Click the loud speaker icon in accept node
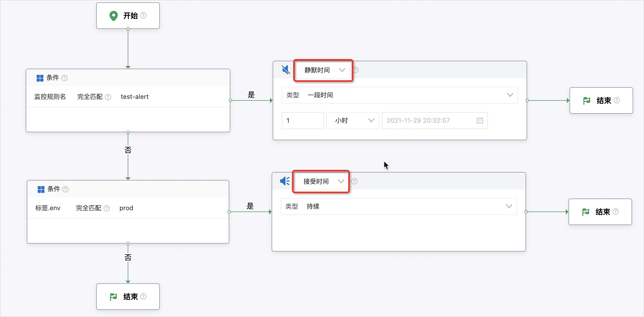The height and width of the screenshot is (317, 644). pos(285,181)
